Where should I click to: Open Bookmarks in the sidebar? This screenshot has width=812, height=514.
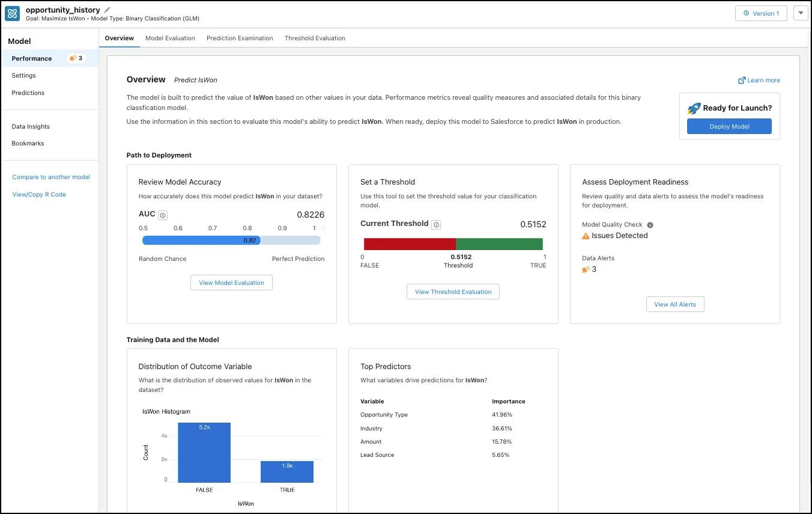[x=28, y=143]
